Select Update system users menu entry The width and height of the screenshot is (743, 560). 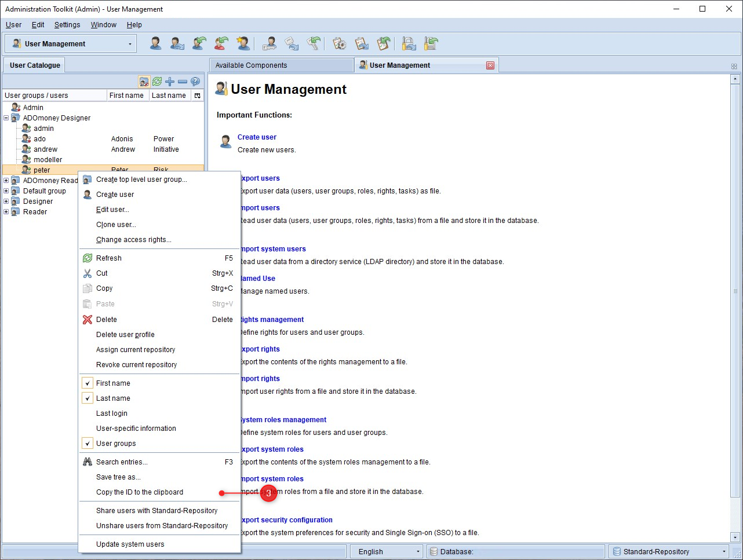click(159, 544)
